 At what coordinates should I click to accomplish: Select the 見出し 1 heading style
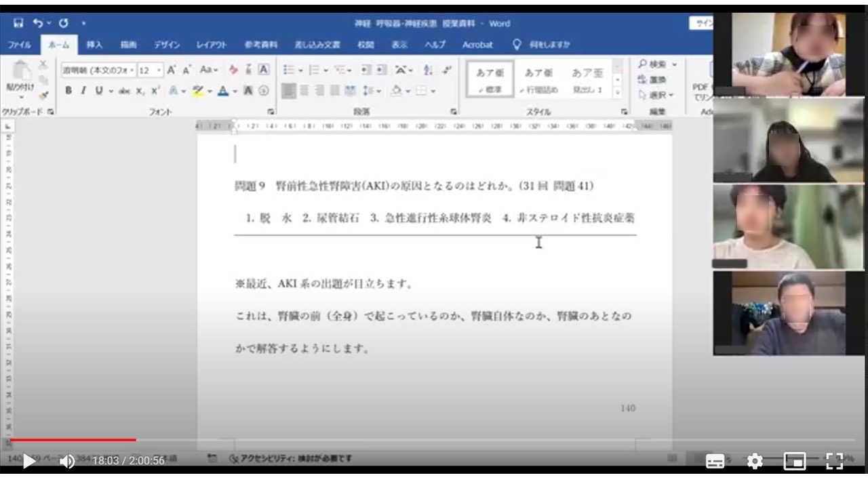point(587,79)
